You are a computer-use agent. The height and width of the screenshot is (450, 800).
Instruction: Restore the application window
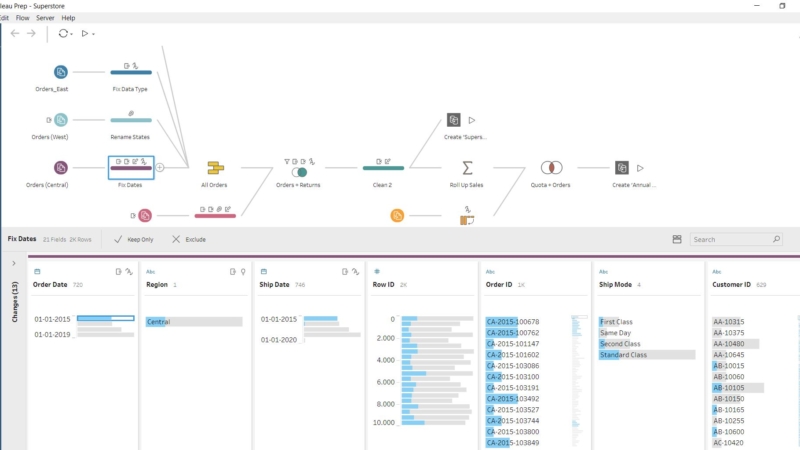(x=782, y=6)
